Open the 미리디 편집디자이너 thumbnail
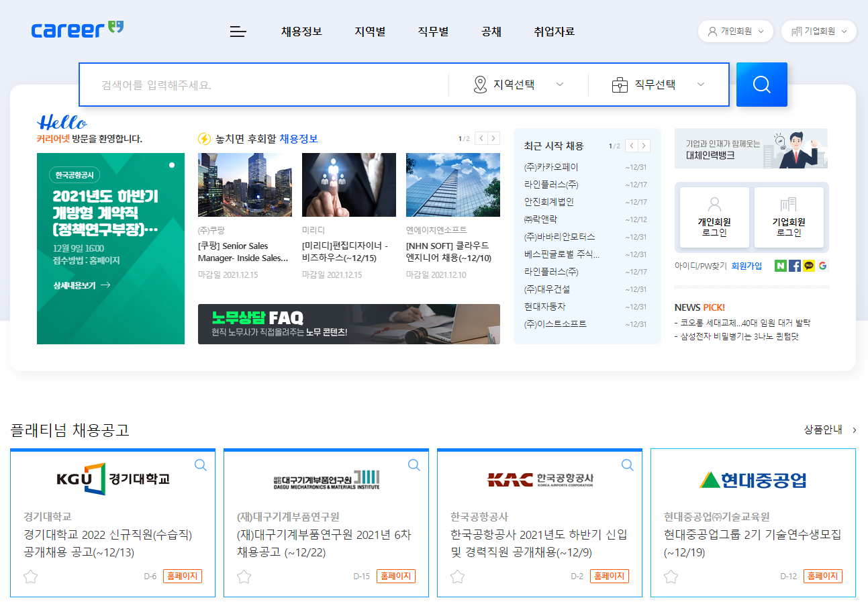 [x=349, y=185]
